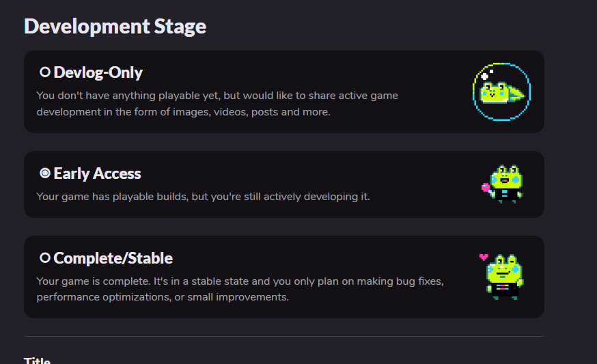Click the frog-in-bubble Devlog-Only icon

[x=502, y=92]
